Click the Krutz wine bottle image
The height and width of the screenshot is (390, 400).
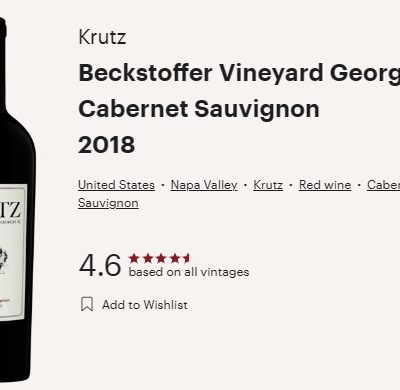pos(17,200)
